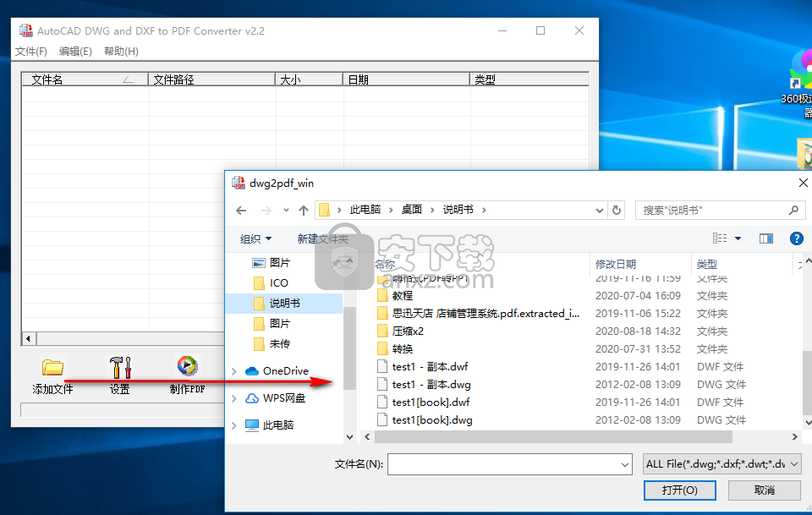Screen dimensions: 812x515
Task: Click the Add File folder icon
Action: click(x=52, y=367)
